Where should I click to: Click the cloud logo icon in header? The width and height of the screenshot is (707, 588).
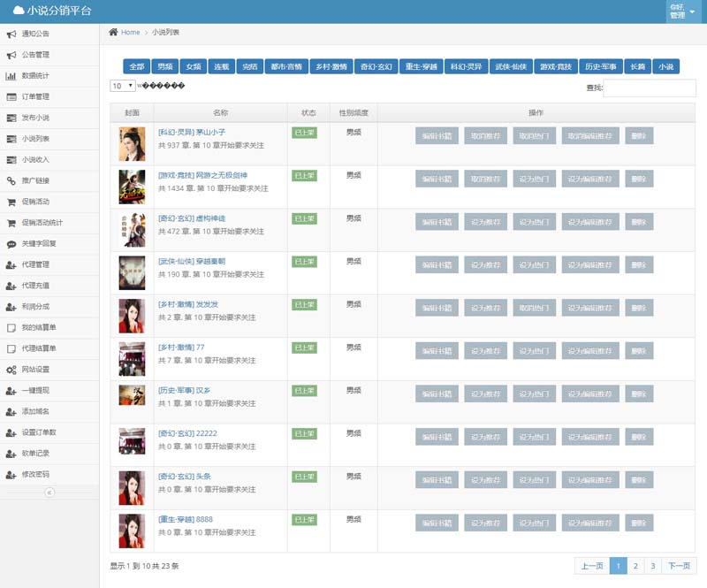[x=18, y=11]
